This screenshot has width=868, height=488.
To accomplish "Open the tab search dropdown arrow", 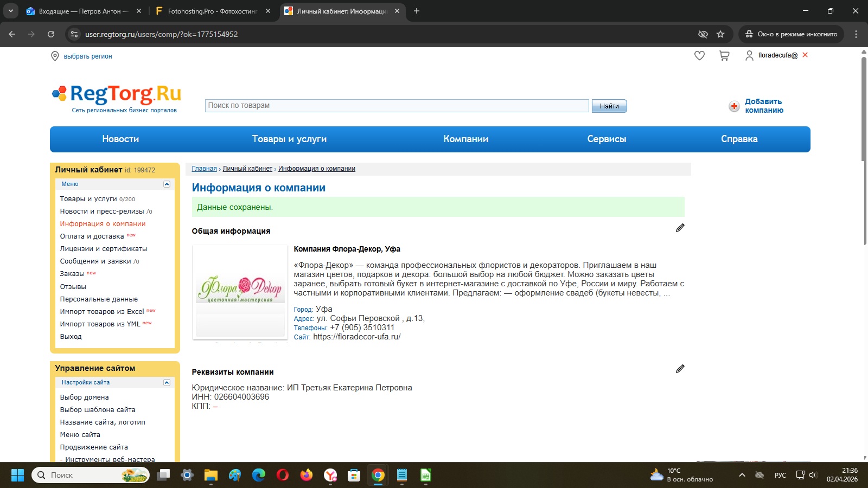I will point(11,11).
